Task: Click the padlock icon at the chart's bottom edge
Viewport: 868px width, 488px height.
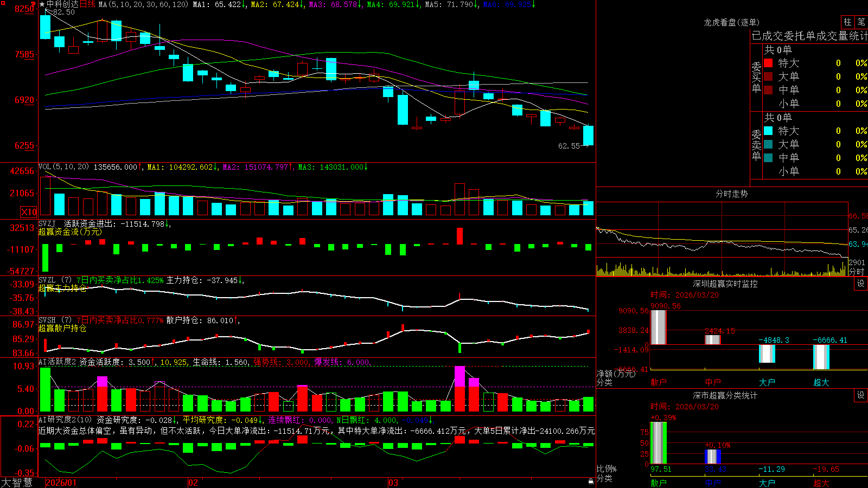Action: (x=591, y=481)
